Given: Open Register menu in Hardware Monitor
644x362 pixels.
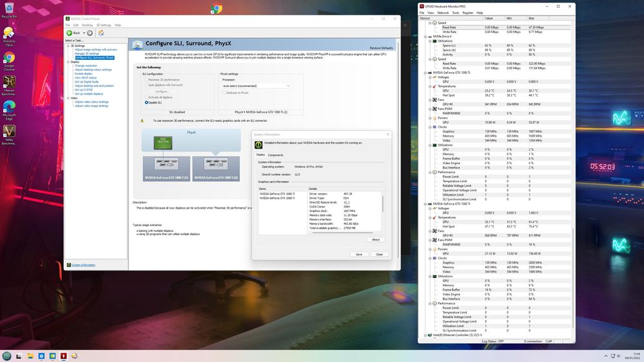Looking at the screenshot, I should 468,13.
